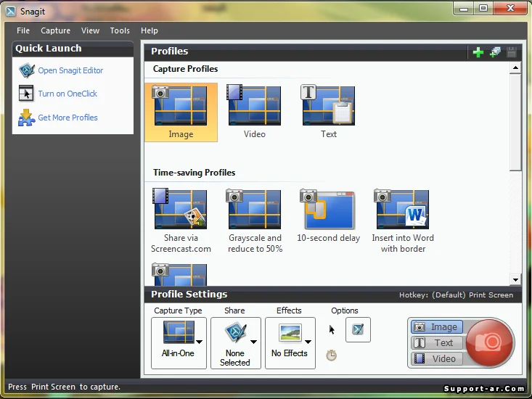
Task: Expand the Capture Type dropdown arrow
Action: coord(199,341)
